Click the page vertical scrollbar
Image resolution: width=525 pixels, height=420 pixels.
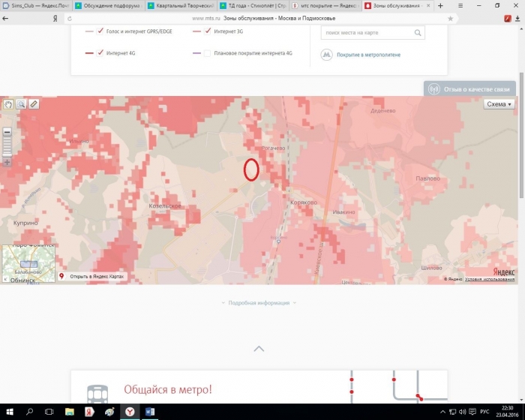(521, 134)
